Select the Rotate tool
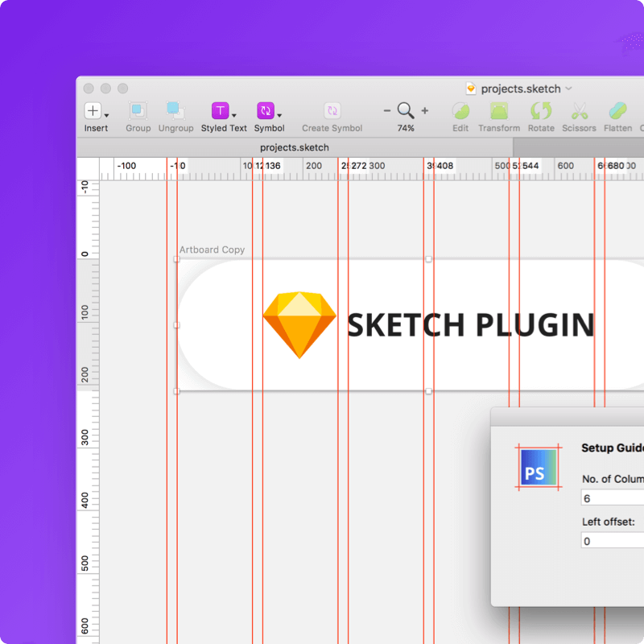 541,113
